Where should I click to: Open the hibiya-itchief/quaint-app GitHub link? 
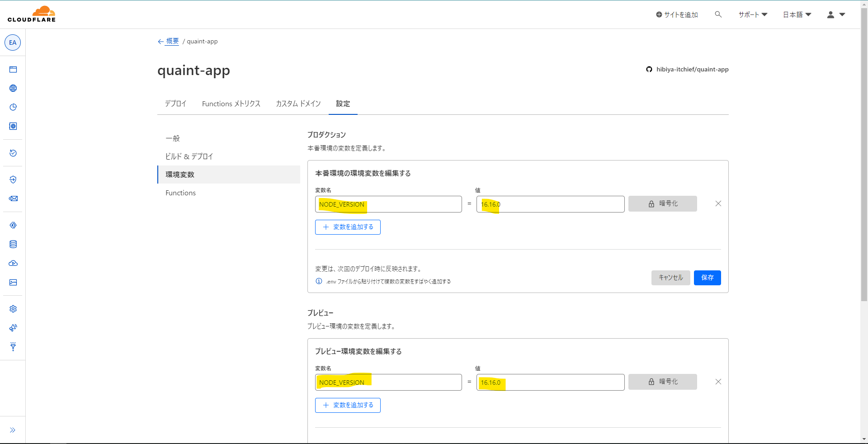coord(687,69)
